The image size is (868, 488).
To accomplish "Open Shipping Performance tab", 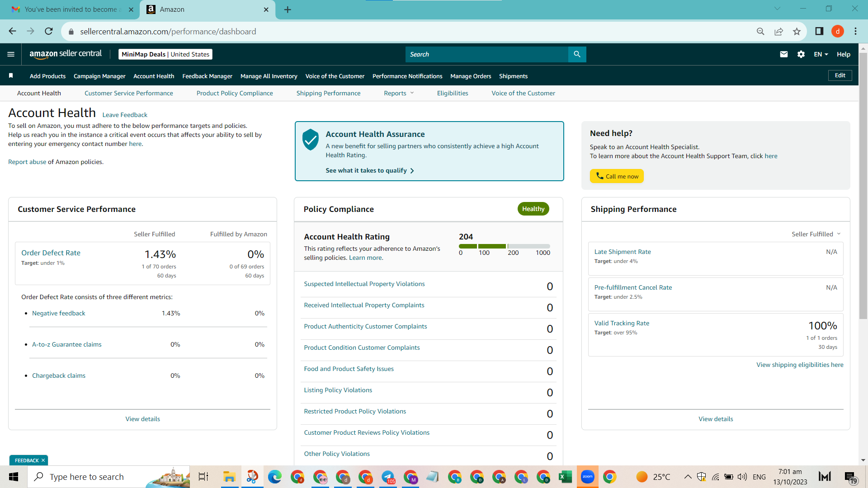I will pyautogui.click(x=329, y=93).
